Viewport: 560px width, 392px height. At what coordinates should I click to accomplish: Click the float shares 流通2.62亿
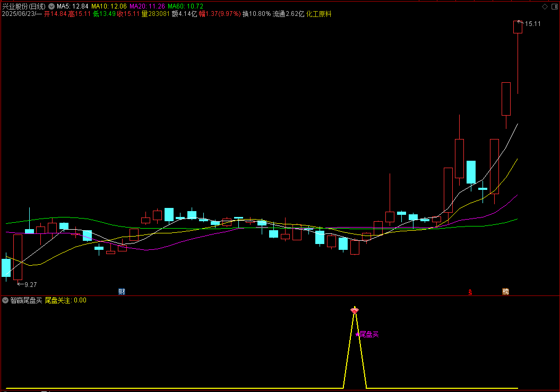pyautogui.click(x=288, y=14)
